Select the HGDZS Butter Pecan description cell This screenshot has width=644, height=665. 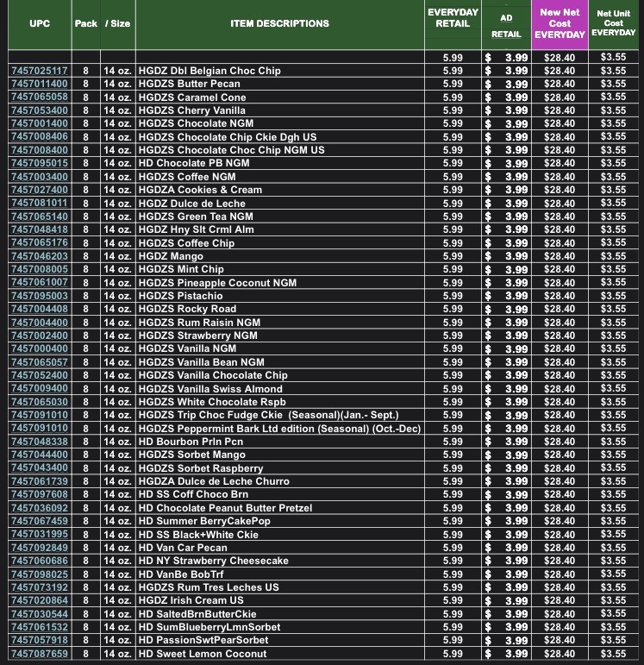189,84
